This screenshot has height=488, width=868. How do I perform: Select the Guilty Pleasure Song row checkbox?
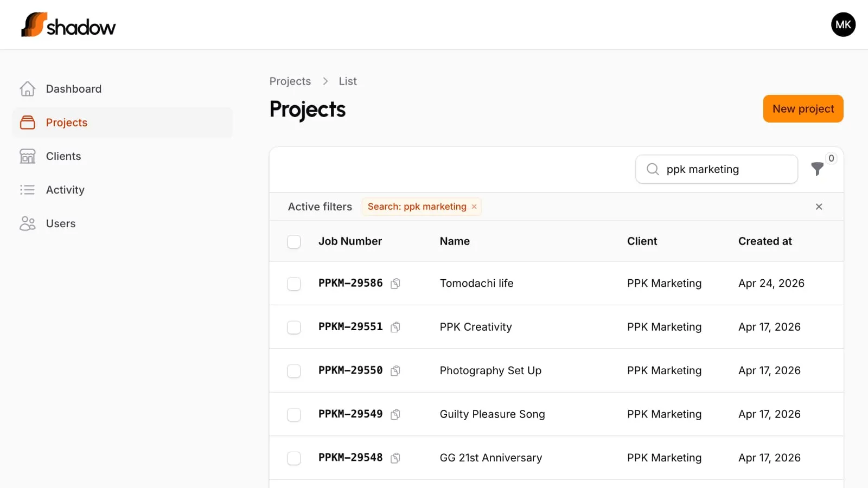click(294, 415)
